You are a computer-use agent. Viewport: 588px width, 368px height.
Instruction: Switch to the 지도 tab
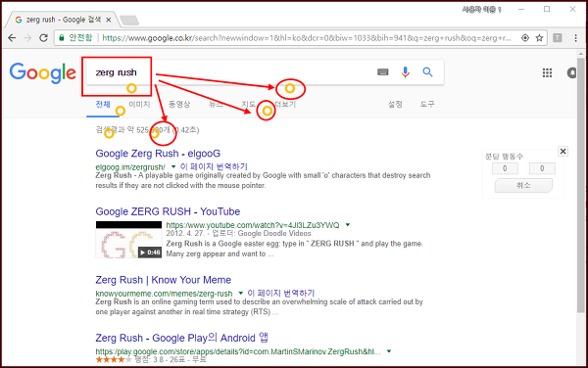pyautogui.click(x=249, y=104)
